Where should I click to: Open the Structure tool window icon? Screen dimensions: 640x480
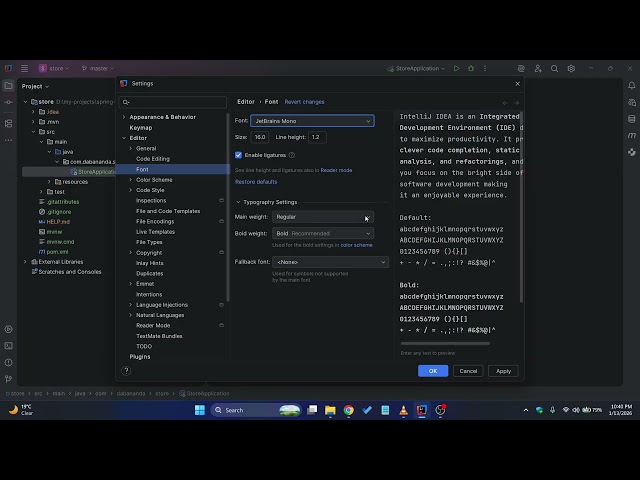point(8,123)
